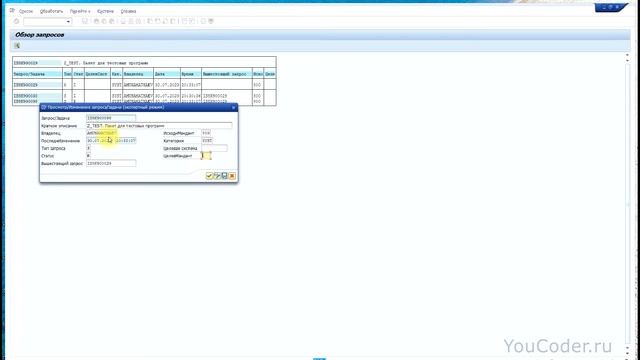Click the Generate Shortcut icon
The height and width of the screenshot is (360, 640).
[192, 21]
